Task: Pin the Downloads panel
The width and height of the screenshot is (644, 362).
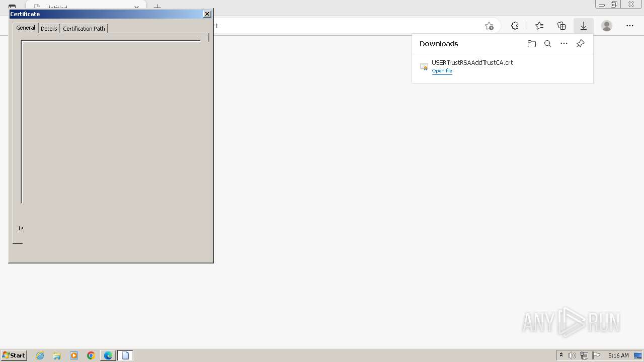Action: pyautogui.click(x=580, y=44)
